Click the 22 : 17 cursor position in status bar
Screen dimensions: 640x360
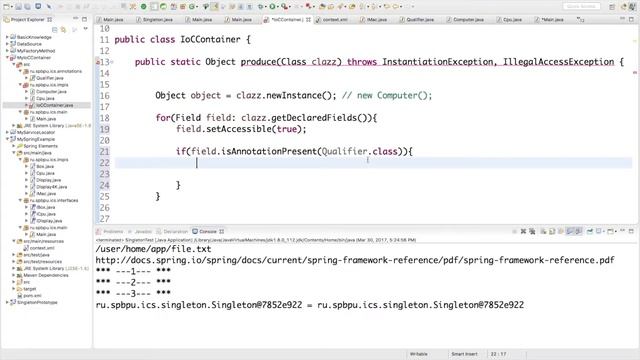pyautogui.click(x=498, y=354)
